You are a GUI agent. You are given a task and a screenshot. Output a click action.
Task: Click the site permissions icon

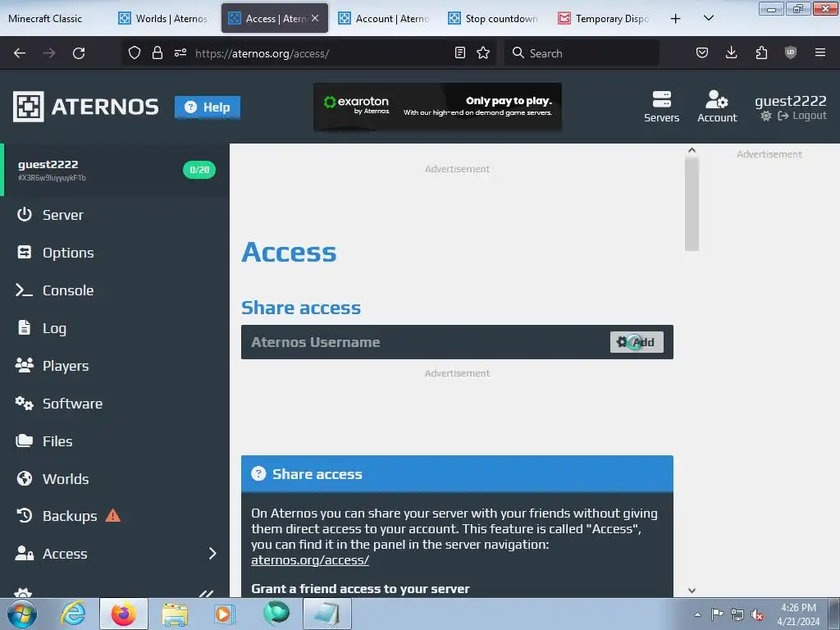[180, 53]
